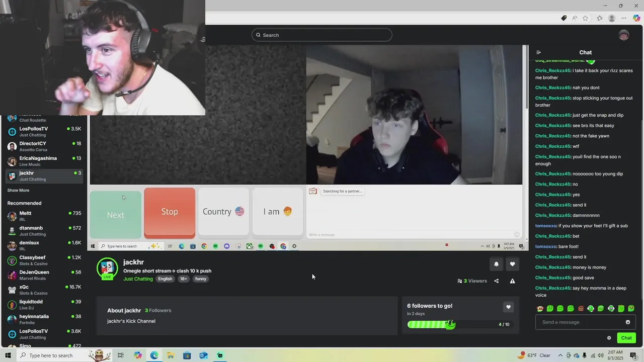Open chat settings gear icon

[609, 338]
